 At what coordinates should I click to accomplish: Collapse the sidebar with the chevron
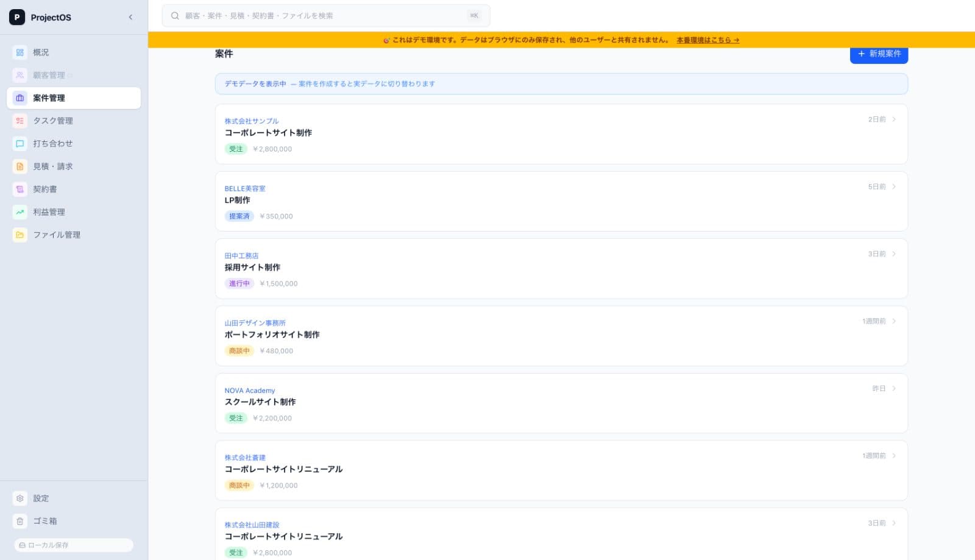(x=130, y=17)
